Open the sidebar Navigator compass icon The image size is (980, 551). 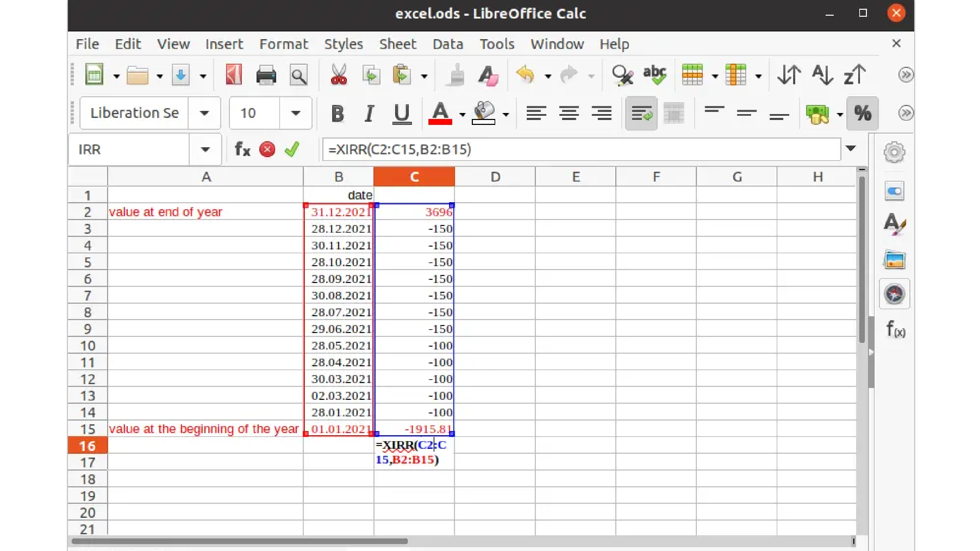(894, 294)
